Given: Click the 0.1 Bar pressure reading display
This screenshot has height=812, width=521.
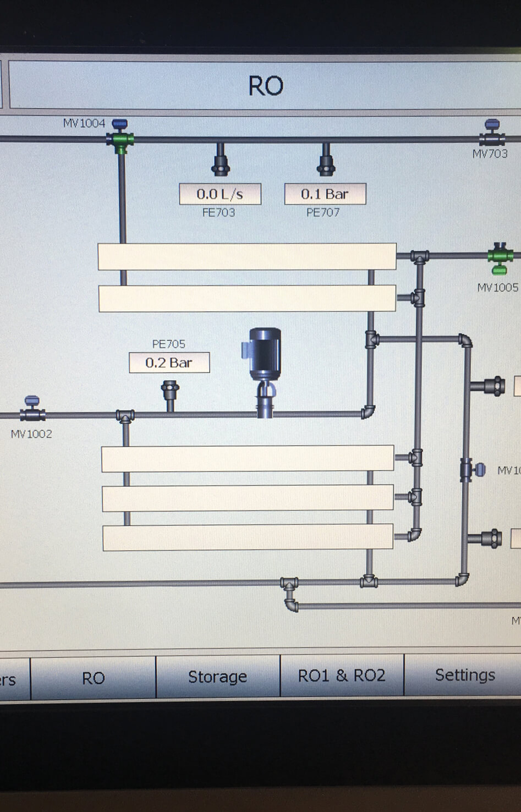Looking at the screenshot, I should pyautogui.click(x=325, y=194).
